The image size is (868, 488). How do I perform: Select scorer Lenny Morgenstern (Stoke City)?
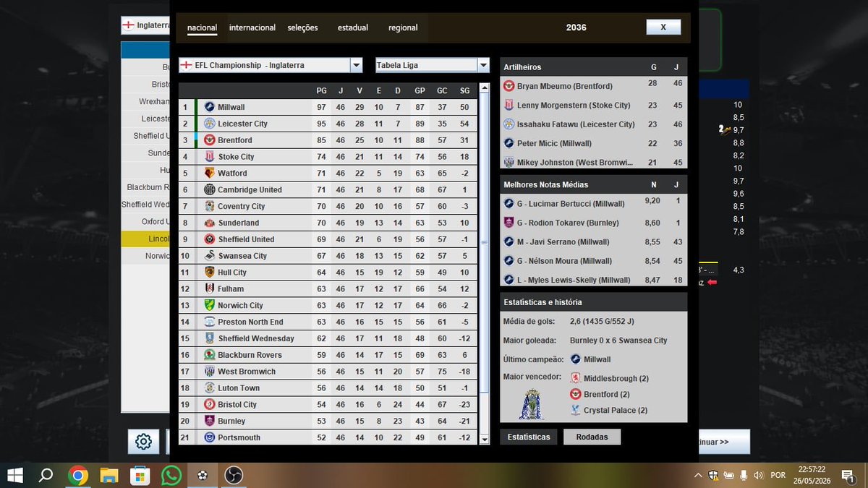point(594,105)
